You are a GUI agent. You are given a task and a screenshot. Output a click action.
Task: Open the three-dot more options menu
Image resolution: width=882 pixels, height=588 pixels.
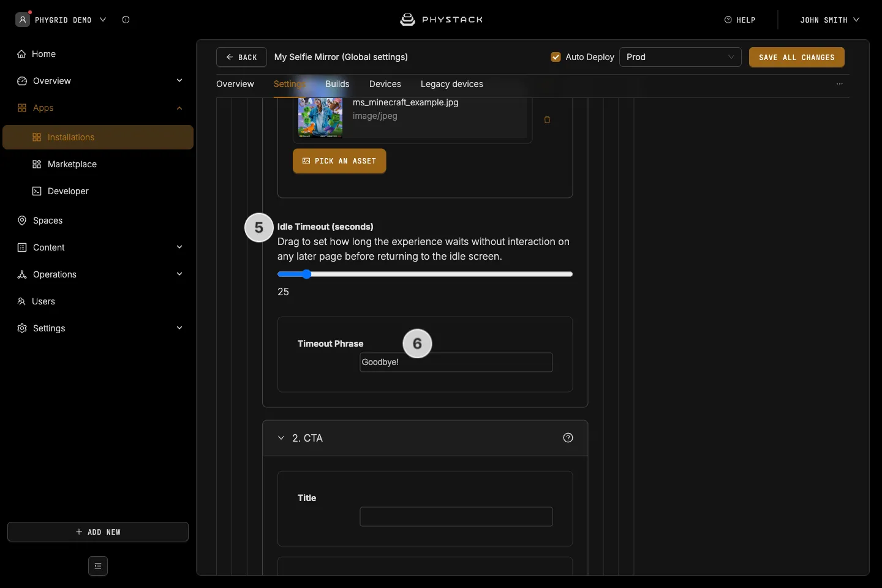840,84
